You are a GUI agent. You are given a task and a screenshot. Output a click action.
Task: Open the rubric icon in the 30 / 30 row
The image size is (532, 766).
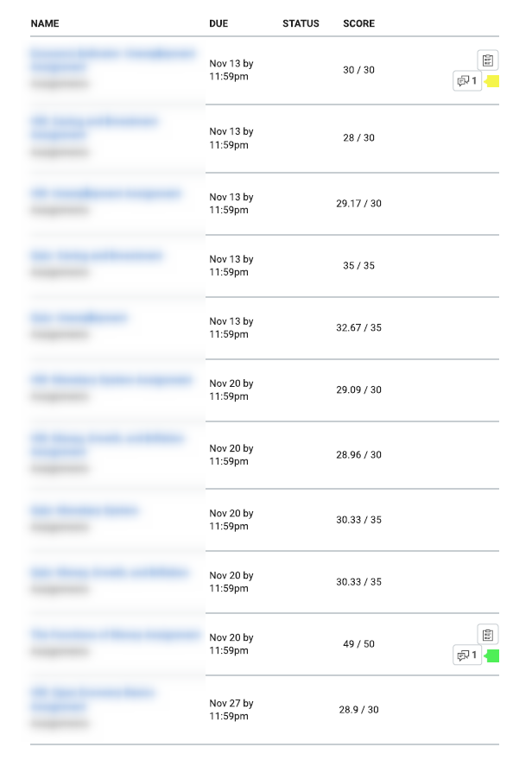pyautogui.click(x=488, y=60)
